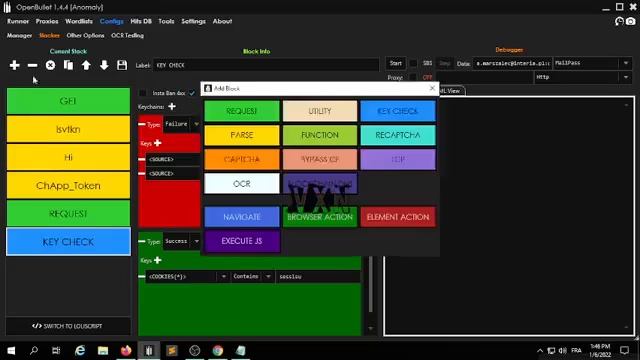Image resolution: width=640 pixels, height=360 pixels.
Task: Open the Http proxy type dropdown
Action: tap(626, 77)
